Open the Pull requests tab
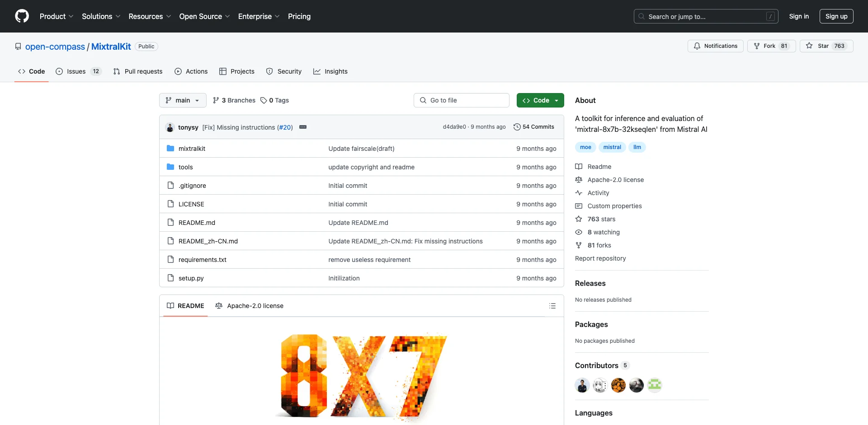The height and width of the screenshot is (425, 868). (138, 71)
